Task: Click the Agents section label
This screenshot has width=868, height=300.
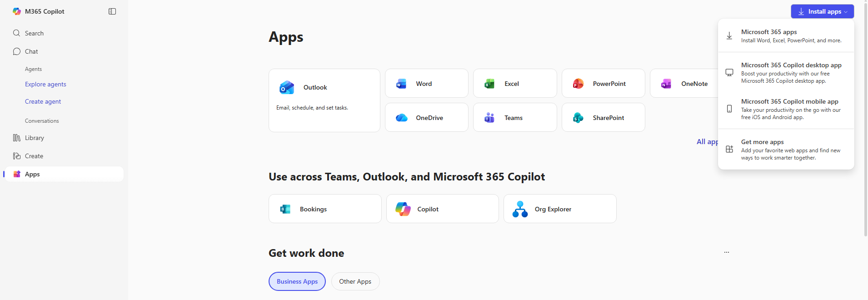Action: click(x=33, y=69)
